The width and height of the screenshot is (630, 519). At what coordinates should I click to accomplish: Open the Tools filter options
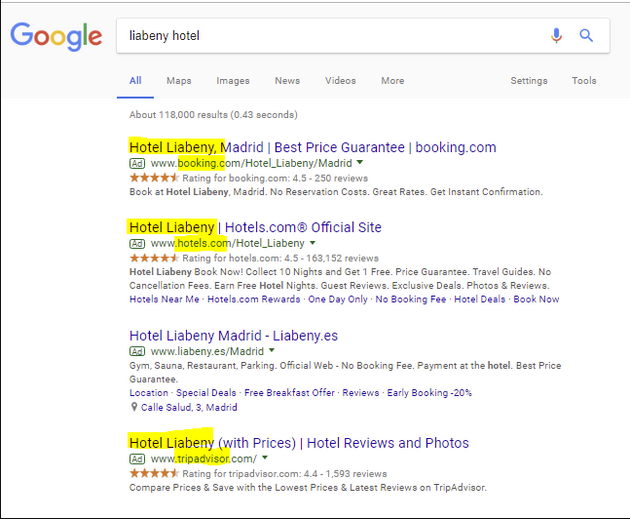584,81
